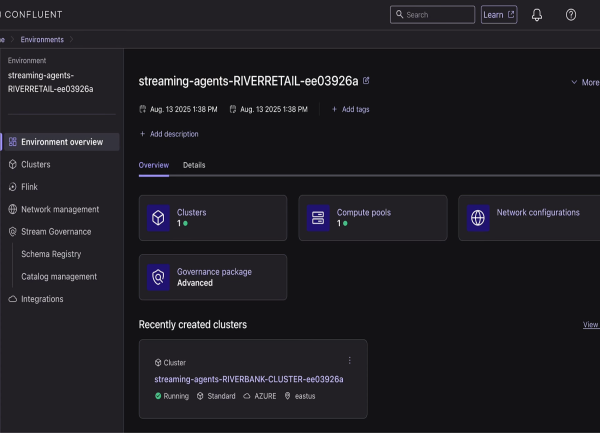Click the notifications bell icon
Screen dimensions: 600x433
click(537, 15)
